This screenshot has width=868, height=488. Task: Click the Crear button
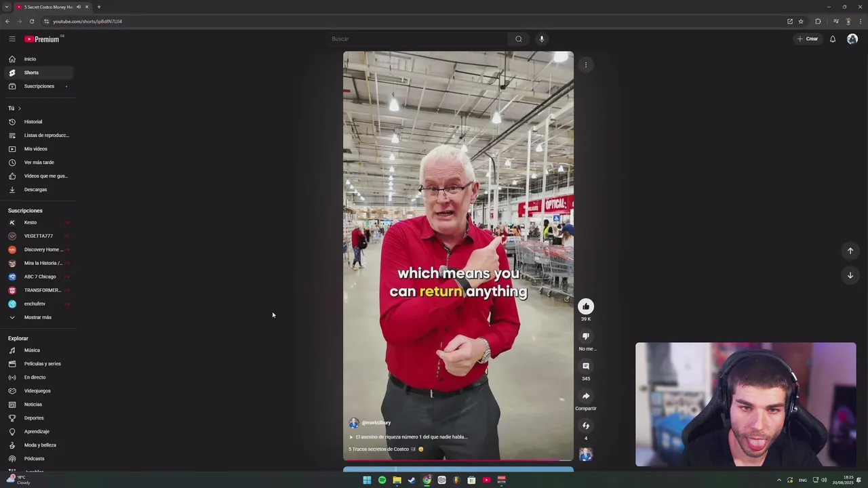(x=808, y=39)
